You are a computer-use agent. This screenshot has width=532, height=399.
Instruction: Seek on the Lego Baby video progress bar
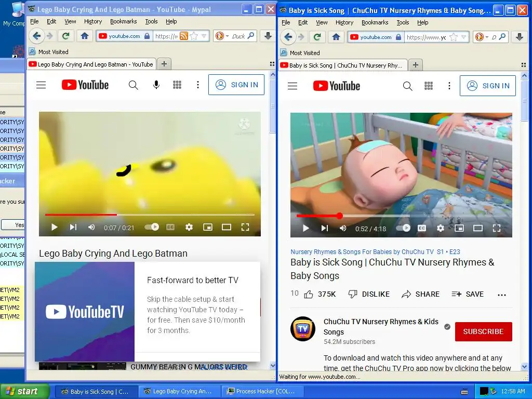pos(150,215)
